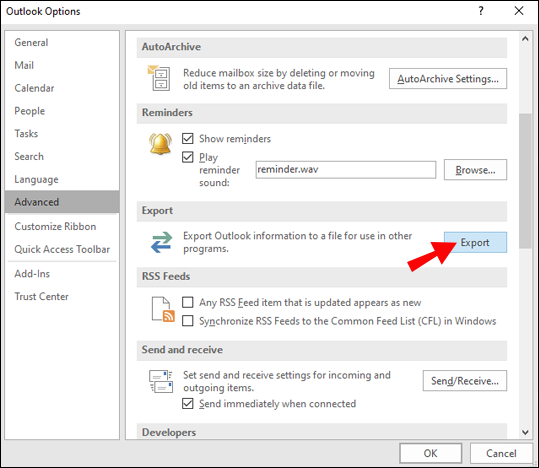Enable Synchronize RSS Feeds to Common Feed List
The height and width of the screenshot is (468, 539).
[188, 321]
